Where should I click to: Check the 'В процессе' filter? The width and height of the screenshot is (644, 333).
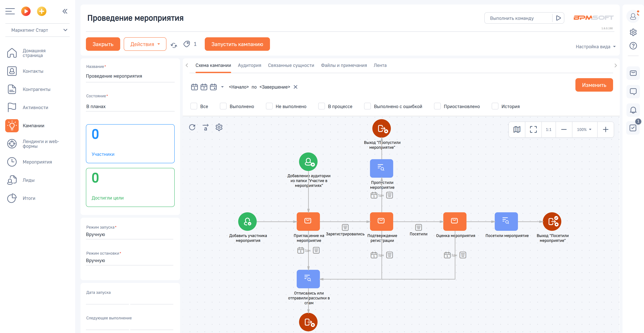321,106
